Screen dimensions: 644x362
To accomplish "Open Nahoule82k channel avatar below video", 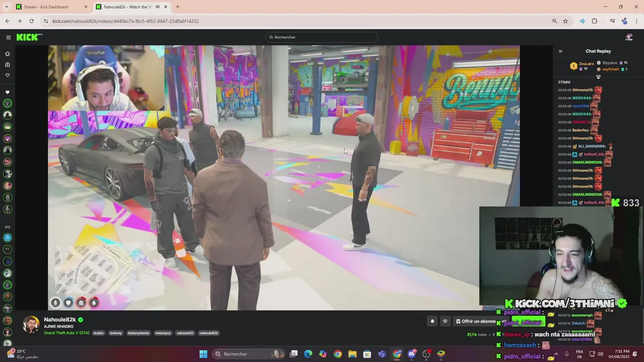I will 31,325.
